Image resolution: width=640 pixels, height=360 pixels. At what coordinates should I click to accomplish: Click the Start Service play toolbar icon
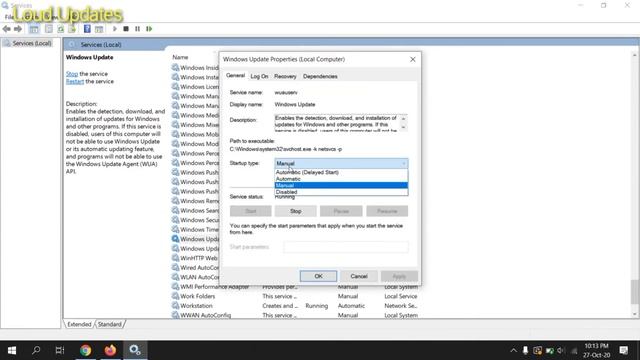tap(115, 29)
